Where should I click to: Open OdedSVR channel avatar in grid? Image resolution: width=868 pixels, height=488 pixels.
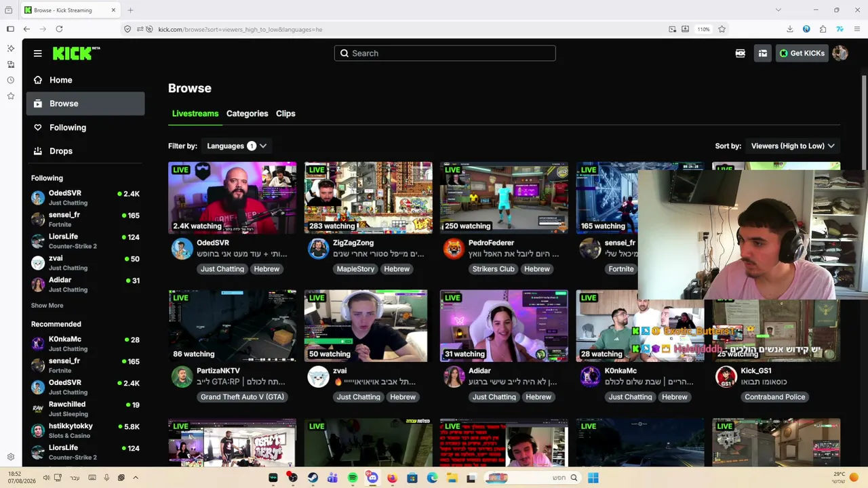coord(182,249)
